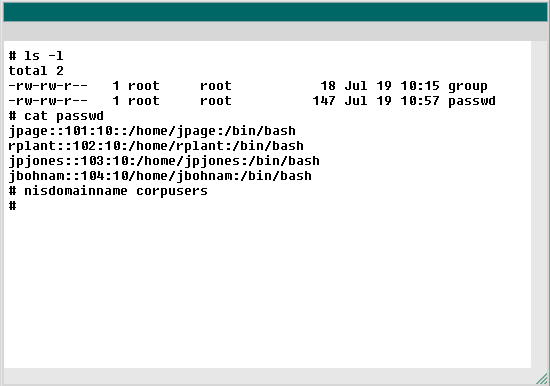Viewport: 550px width, 386px height.
Task: Click the permissions string of the passwd file
Action: click(x=48, y=101)
